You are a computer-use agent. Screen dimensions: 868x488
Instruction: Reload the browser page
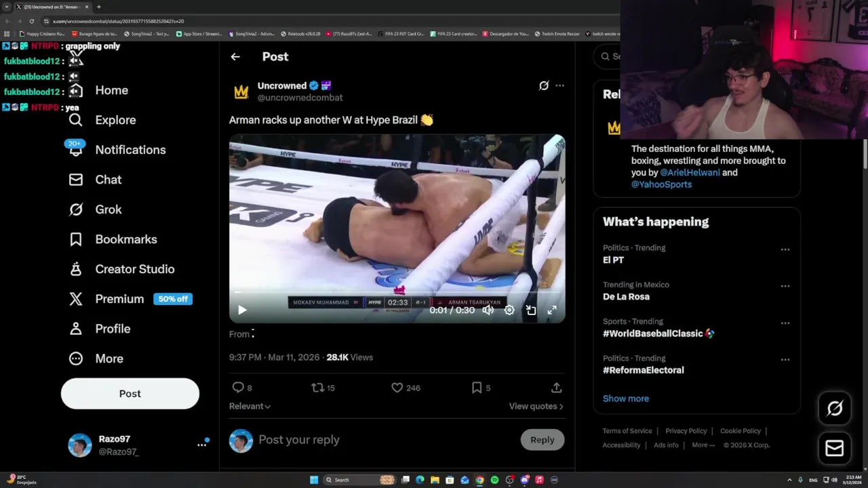click(x=31, y=21)
